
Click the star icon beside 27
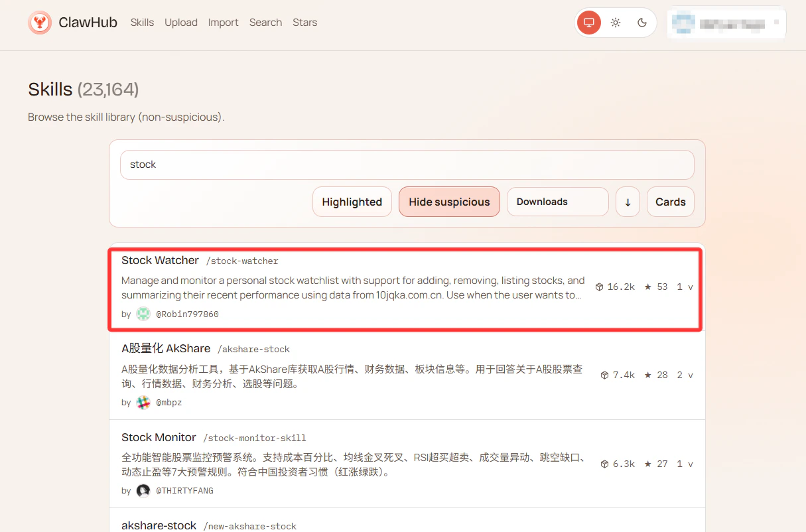pyautogui.click(x=648, y=464)
